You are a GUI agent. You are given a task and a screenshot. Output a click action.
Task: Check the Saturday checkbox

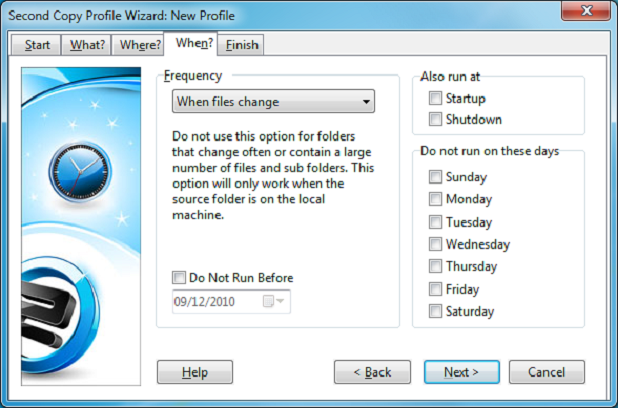pyautogui.click(x=435, y=311)
